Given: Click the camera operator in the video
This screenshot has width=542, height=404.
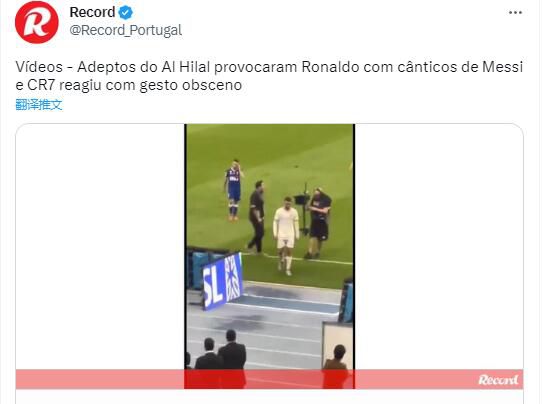Looking at the screenshot, I should coord(319,223).
